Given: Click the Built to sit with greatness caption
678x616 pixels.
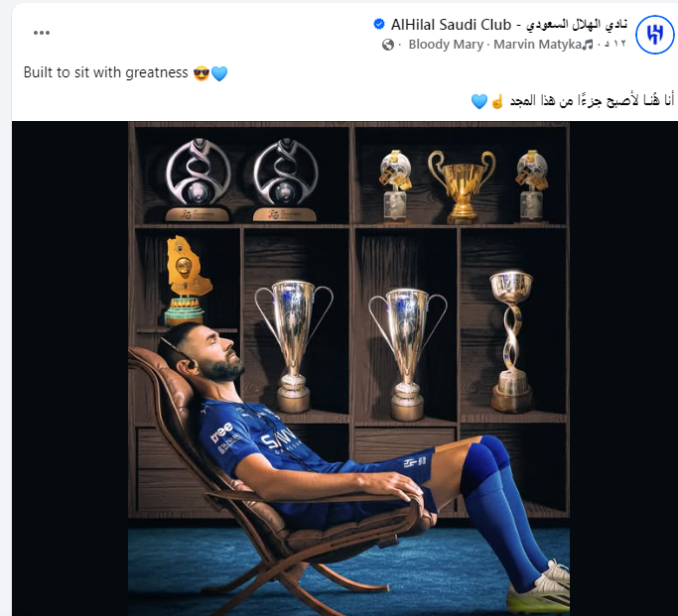Looking at the screenshot, I should tap(105, 72).
